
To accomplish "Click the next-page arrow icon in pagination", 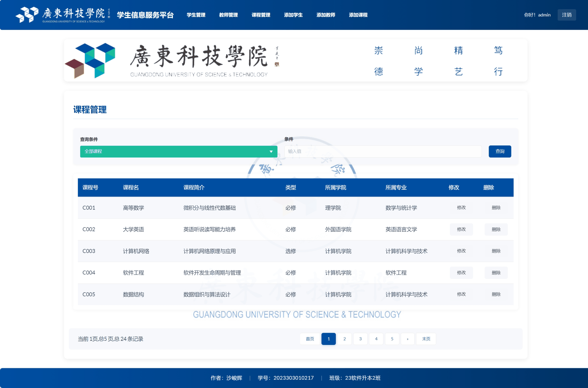I will 407,339.
